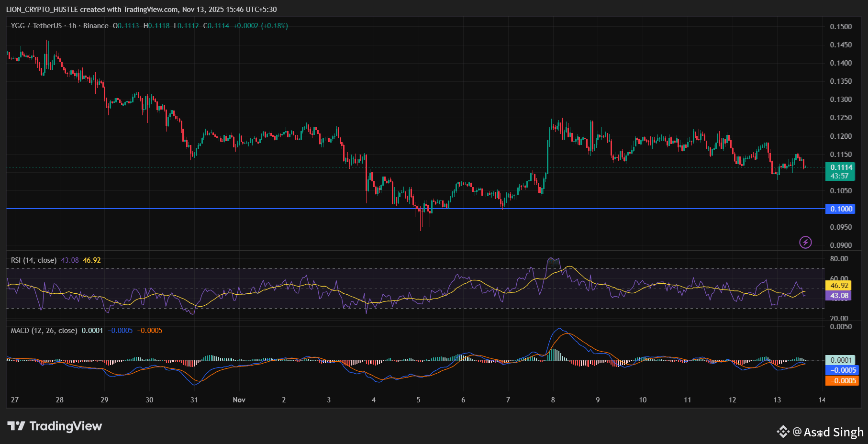This screenshot has height=444, width=868.
Task: Click date 8 on the time axis
Action: (553, 400)
